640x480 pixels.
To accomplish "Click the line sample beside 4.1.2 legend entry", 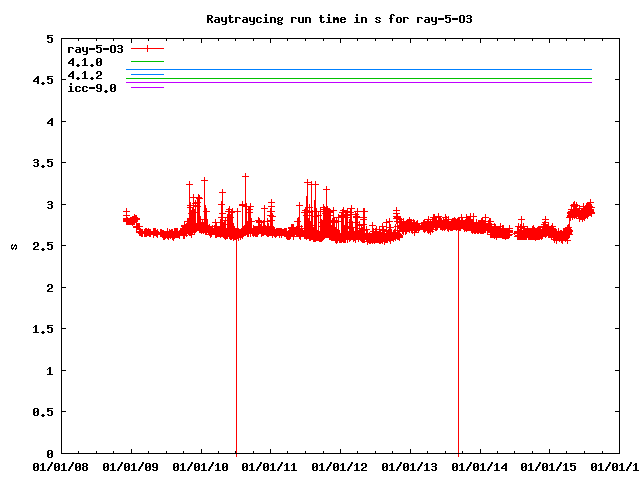I will pos(146,75).
